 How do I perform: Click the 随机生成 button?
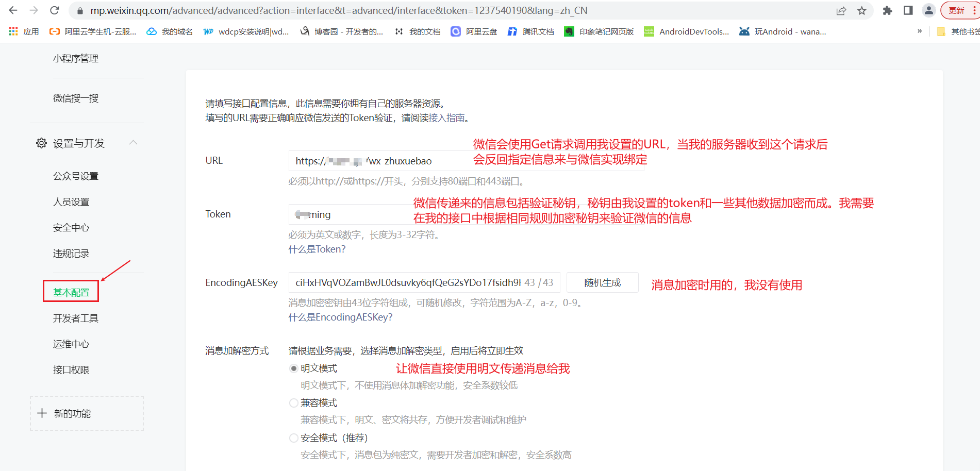tap(602, 282)
